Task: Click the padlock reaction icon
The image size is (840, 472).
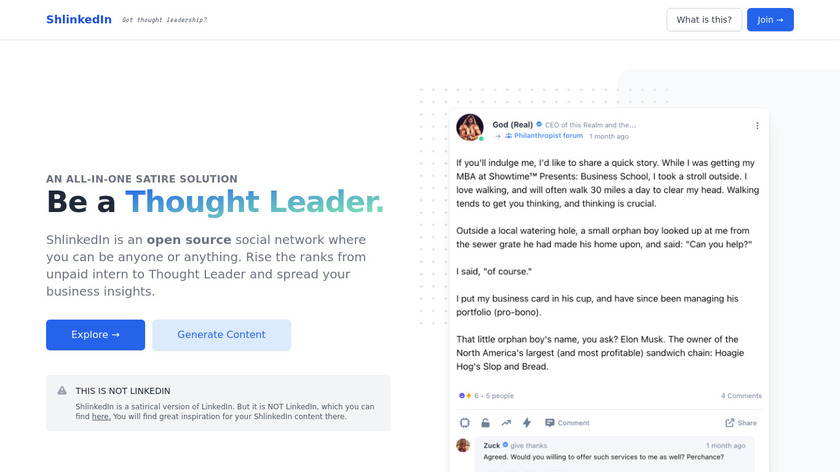Action: click(x=485, y=423)
